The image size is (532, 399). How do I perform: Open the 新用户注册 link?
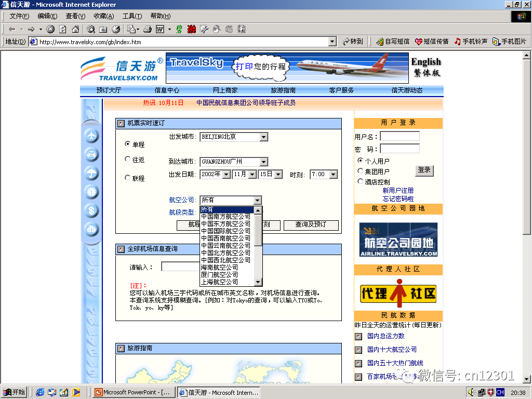pyautogui.click(x=398, y=190)
